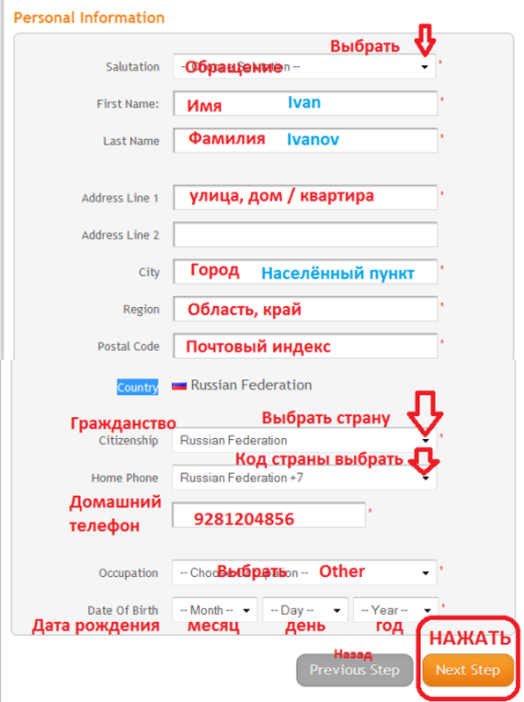Image resolution: width=524 pixels, height=702 pixels.
Task: Click the Last Name input field
Action: tap(305, 140)
